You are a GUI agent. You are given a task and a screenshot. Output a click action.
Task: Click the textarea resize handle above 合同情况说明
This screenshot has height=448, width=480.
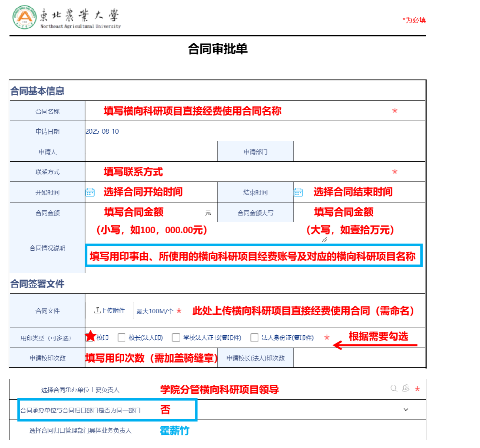point(324,240)
